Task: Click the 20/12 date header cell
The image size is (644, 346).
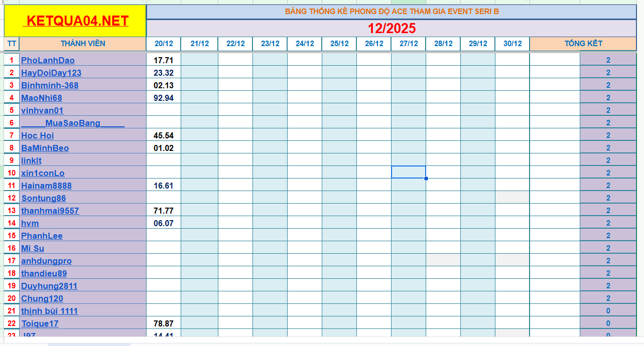Action: pyautogui.click(x=164, y=44)
